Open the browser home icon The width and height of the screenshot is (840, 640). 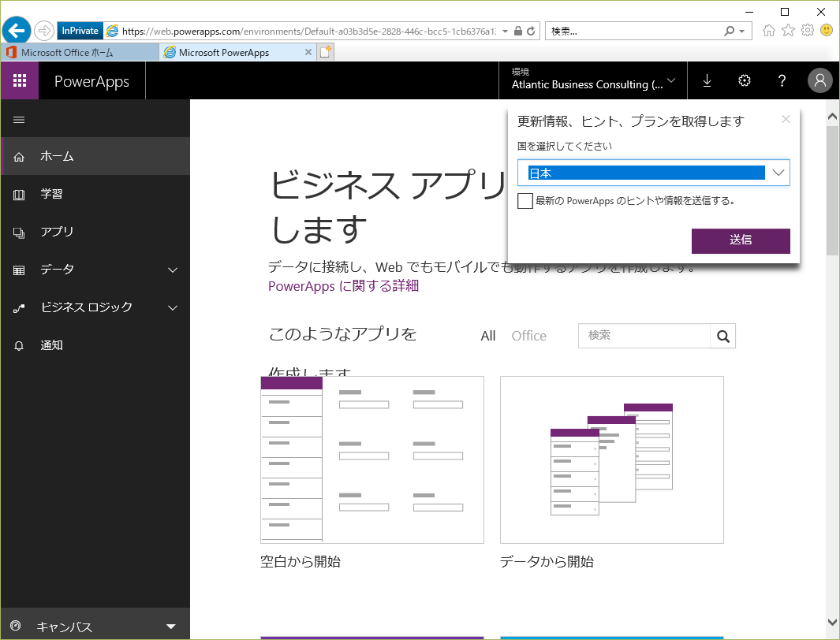[769, 31]
